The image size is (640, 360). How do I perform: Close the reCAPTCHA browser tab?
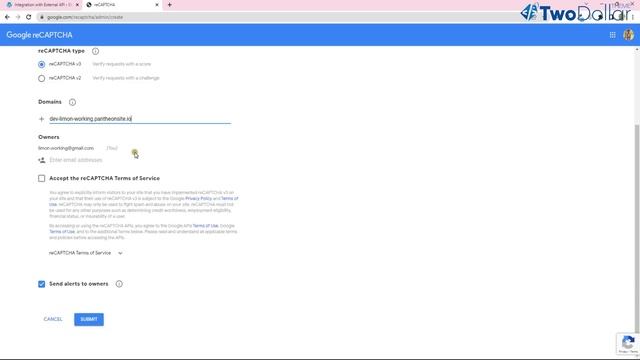pos(157,5)
